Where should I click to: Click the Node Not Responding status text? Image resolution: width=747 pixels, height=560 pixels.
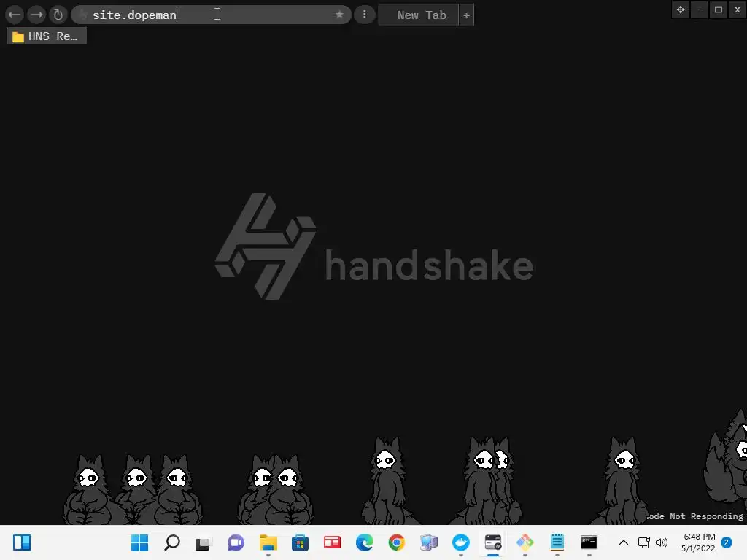point(695,516)
